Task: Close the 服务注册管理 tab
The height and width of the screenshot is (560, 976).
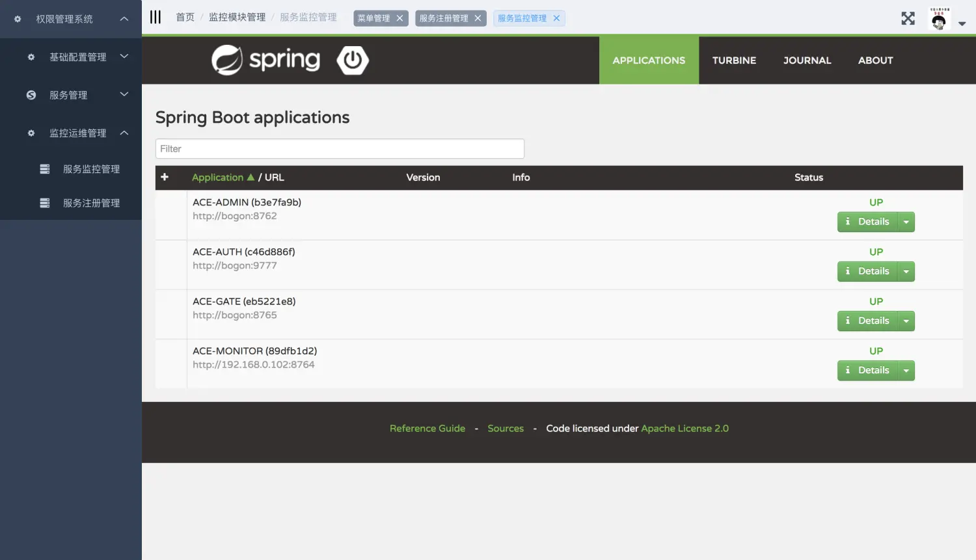Action: (x=478, y=18)
